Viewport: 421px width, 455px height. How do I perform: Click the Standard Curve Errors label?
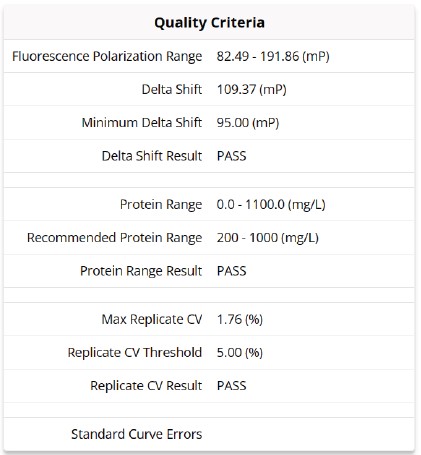coord(136,434)
